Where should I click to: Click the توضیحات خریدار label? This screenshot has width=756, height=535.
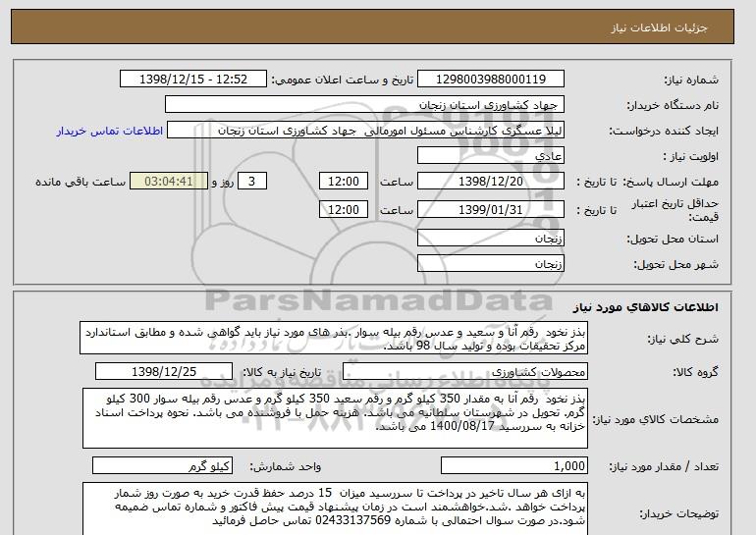[678, 513]
